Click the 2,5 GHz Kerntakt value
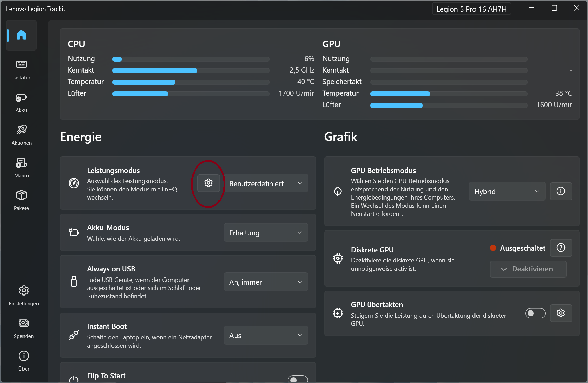This screenshot has height=383, width=588. 302,70
